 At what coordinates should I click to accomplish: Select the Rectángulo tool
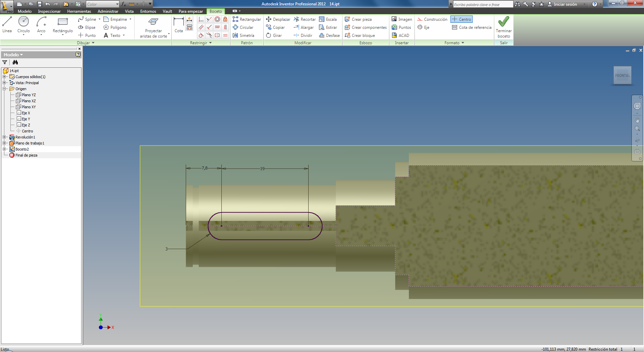(63, 25)
